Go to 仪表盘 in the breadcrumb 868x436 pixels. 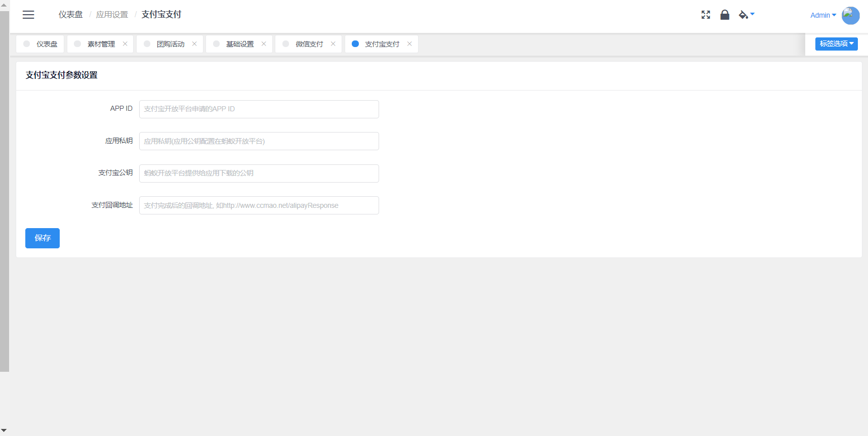point(70,15)
